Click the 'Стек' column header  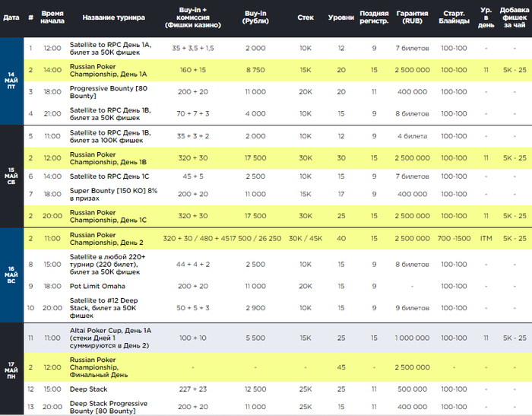click(306, 17)
